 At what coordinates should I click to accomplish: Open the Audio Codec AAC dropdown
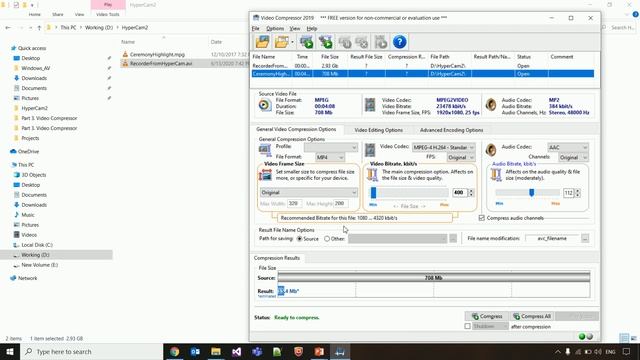coord(568,147)
